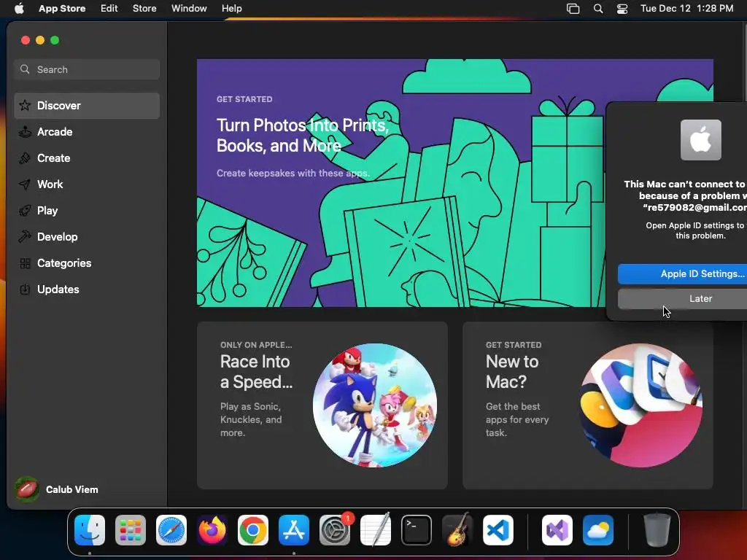Image resolution: width=747 pixels, height=560 pixels.
Task: Click the Create paintbrush icon
Action: click(x=25, y=158)
